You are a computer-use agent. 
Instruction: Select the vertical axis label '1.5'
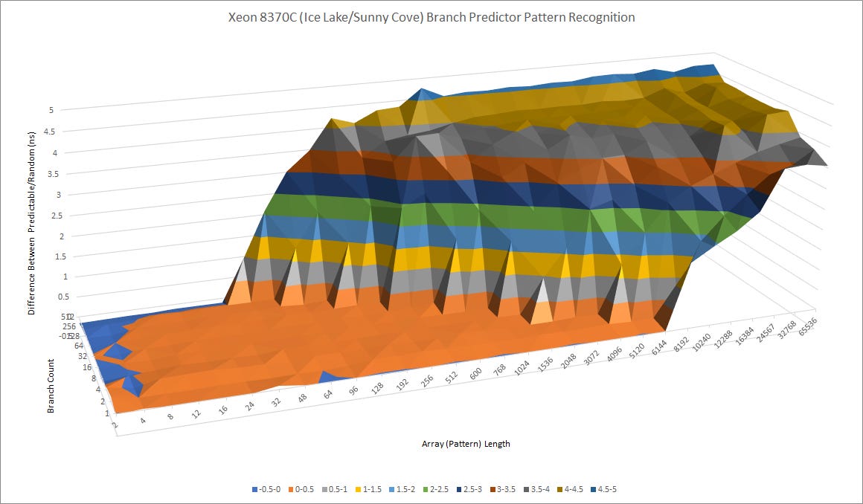(60, 256)
